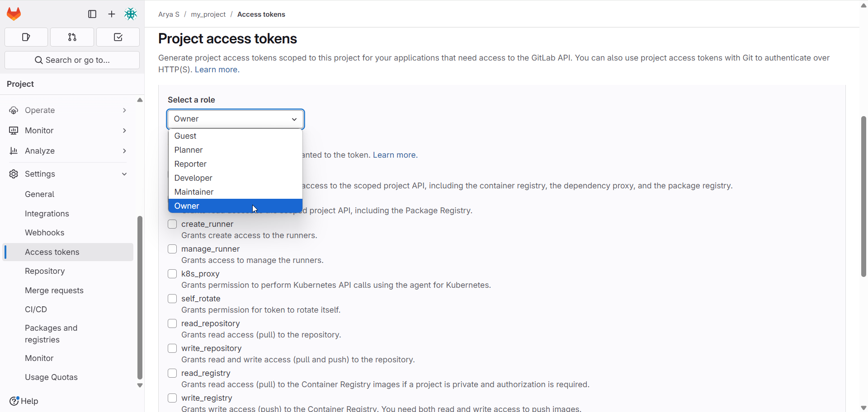The height and width of the screenshot is (412, 868).
Task: Open merge requests via merge request icon
Action: [72, 37]
